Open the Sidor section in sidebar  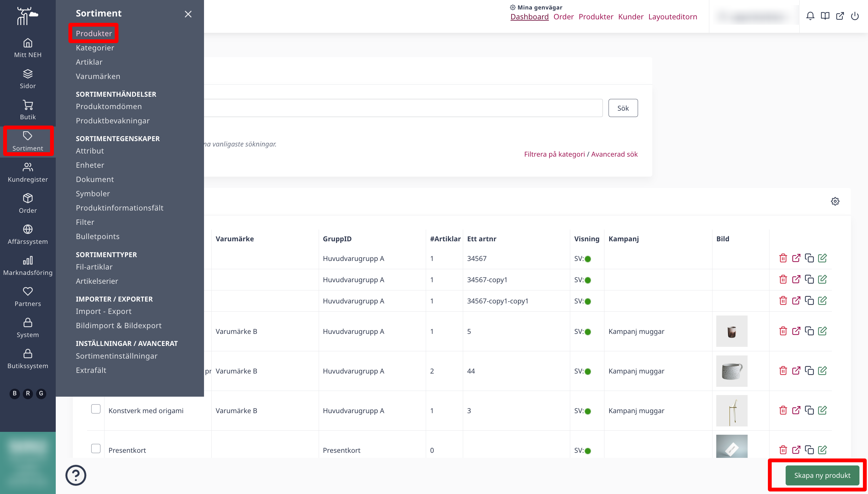tap(28, 79)
